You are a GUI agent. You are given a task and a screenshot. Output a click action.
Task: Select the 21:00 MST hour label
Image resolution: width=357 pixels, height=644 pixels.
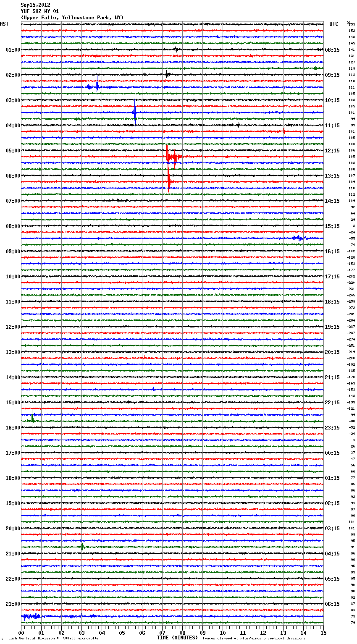tap(13, 554)
